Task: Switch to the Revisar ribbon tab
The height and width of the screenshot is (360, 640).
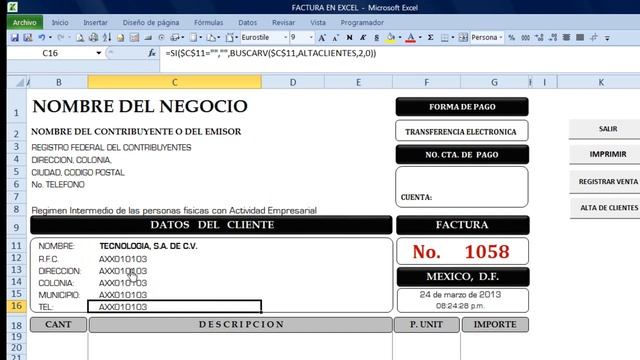Action: coord(283,22)
